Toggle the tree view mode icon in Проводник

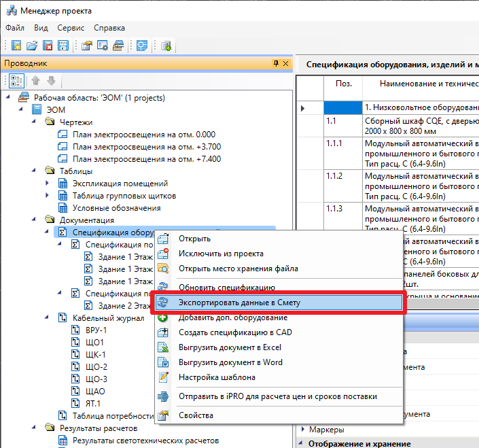(16, 81)
